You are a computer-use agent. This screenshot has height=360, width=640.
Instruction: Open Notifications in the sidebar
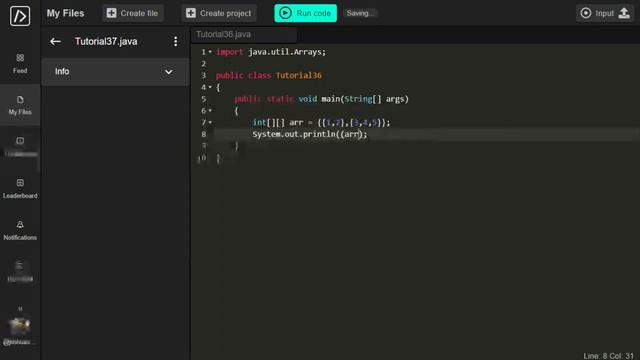(20, 230)
